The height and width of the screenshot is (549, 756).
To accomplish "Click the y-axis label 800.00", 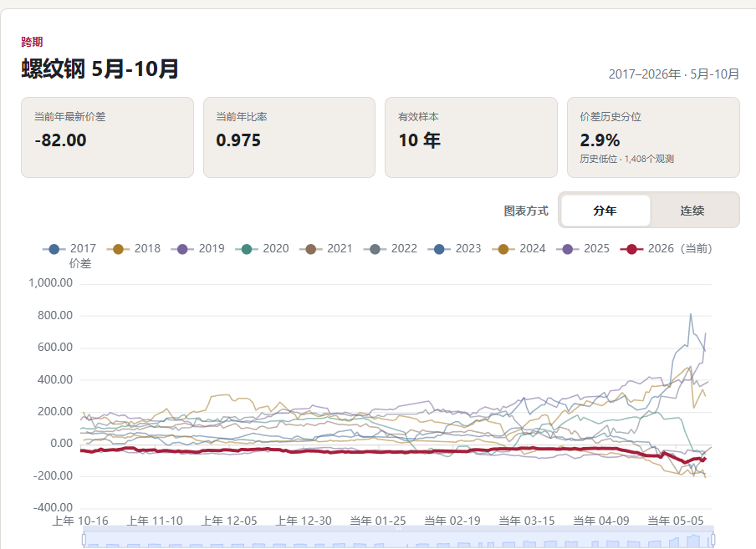I will click(55, 315).
